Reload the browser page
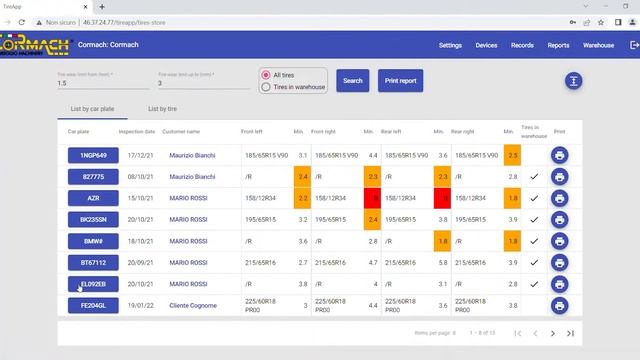This screenshot has width=640, height=360. [22, 22]
